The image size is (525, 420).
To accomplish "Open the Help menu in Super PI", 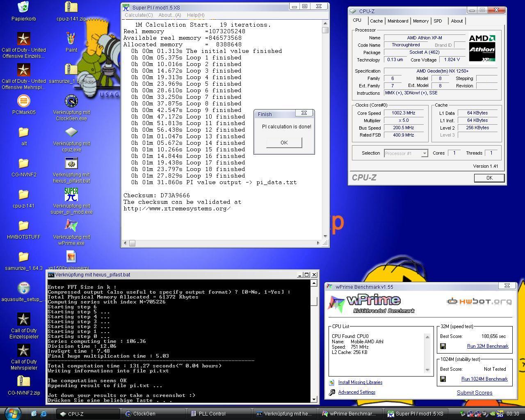I will 196,15.
